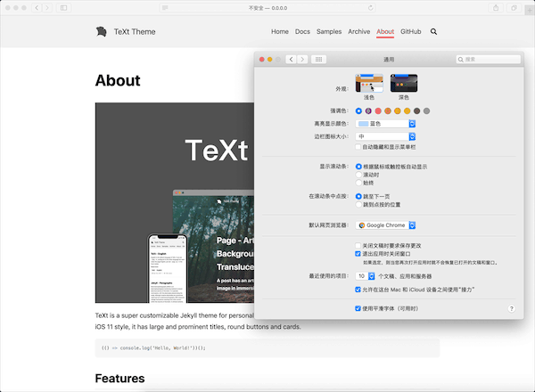
Task: Go to Samples in the site navigation
Action: pyautogui.click(x=329, y=31)
